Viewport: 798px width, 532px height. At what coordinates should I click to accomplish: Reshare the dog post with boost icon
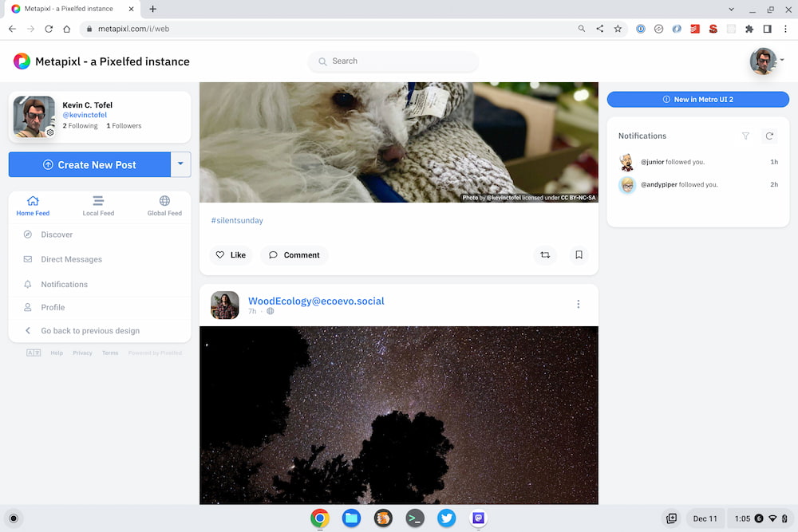pyautogui.click(x=545, y=254)
